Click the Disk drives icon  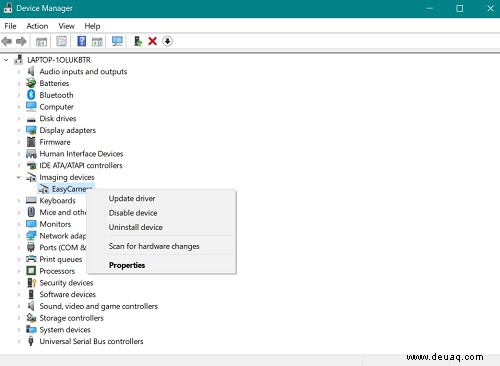31,119
